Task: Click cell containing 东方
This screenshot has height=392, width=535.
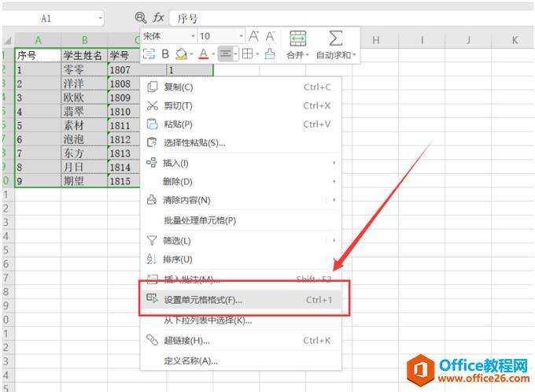Action: click(x=84, y=153)
